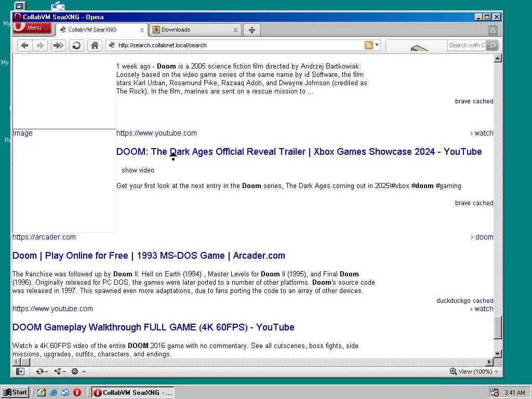Viewport: 532px width, 399px height.
Task: Reload the current page
Action: [77, 45]
